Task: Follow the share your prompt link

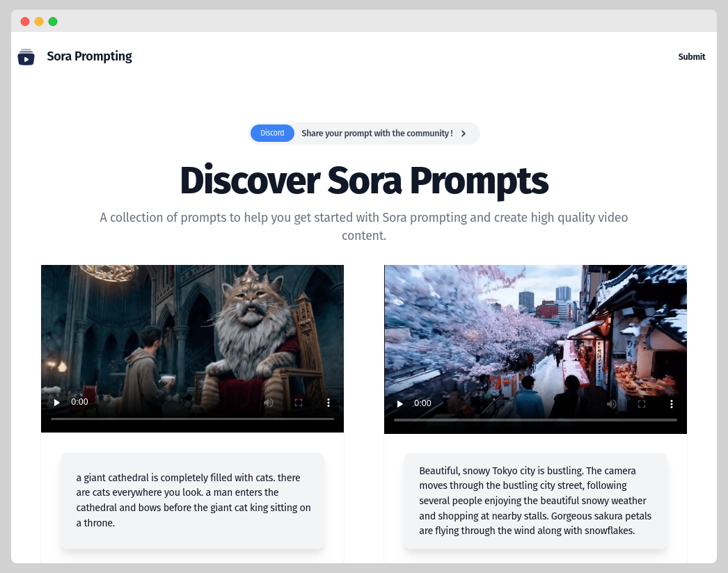Action: click(x=377, y=133)
